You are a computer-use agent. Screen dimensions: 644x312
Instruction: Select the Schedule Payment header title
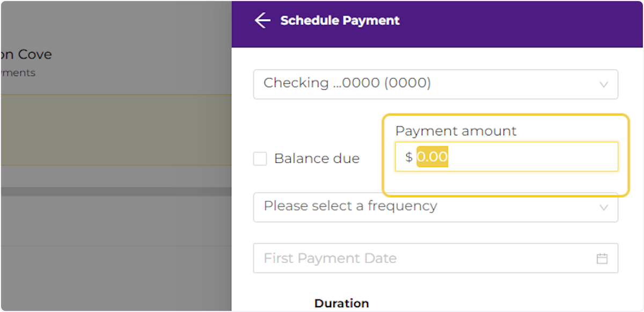tap(340, 20)
